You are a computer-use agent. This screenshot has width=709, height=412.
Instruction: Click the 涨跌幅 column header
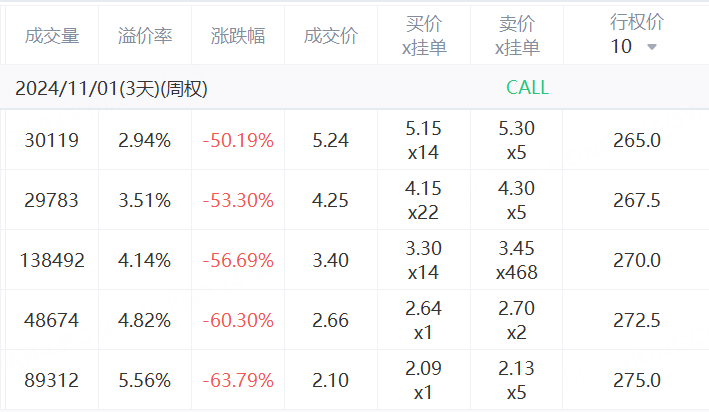pos(238,36)
